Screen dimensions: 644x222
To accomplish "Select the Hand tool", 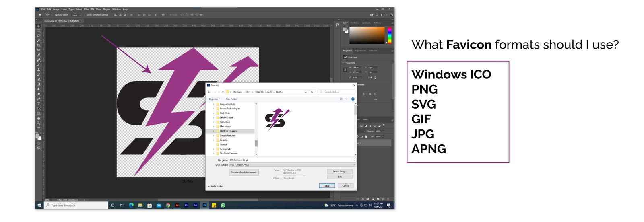I will pos(39,118).
